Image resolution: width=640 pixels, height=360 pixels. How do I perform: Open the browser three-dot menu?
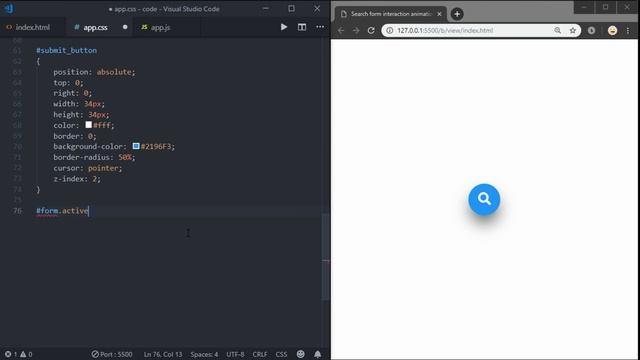628,30
